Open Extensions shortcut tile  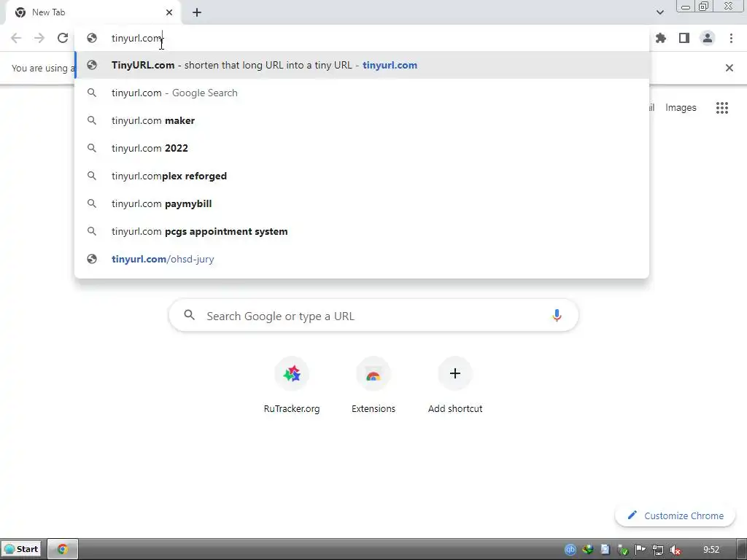pos(373,386)
